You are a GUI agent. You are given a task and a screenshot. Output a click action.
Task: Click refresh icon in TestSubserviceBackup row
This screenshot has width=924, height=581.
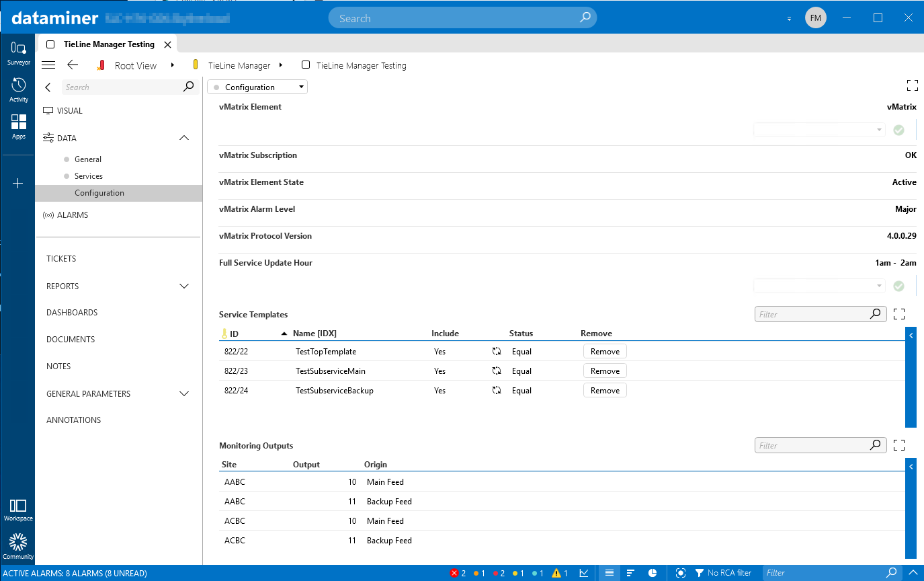click(497, 391)
